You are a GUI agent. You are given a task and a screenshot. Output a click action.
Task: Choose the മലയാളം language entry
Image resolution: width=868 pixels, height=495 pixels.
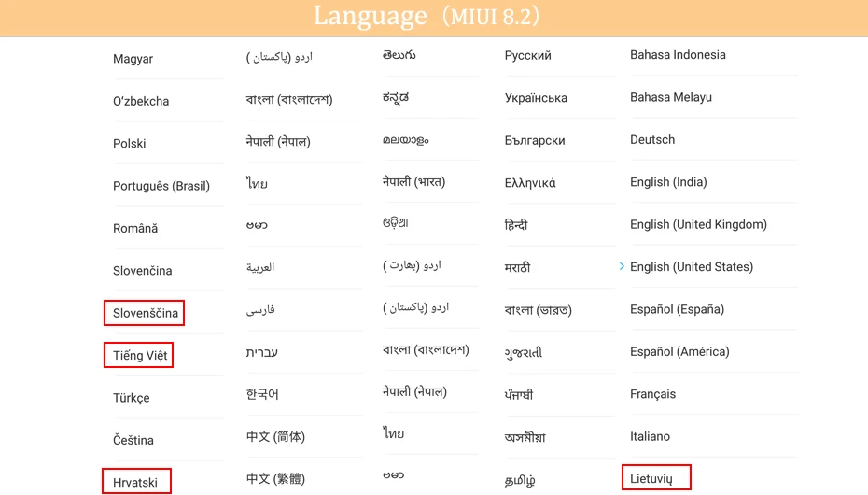pos(406,140)
